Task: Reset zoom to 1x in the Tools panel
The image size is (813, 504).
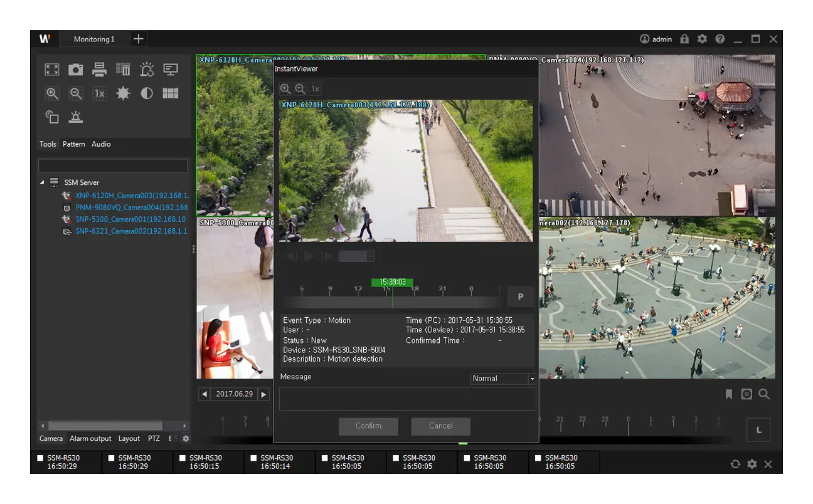Action: click(99, 93)
